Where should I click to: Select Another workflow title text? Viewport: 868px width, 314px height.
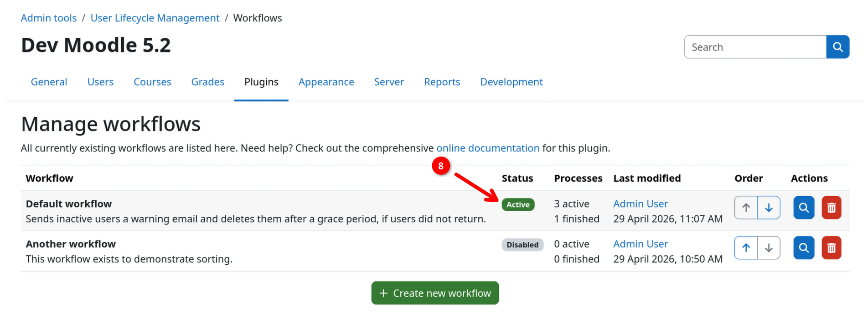coord(71,244)
